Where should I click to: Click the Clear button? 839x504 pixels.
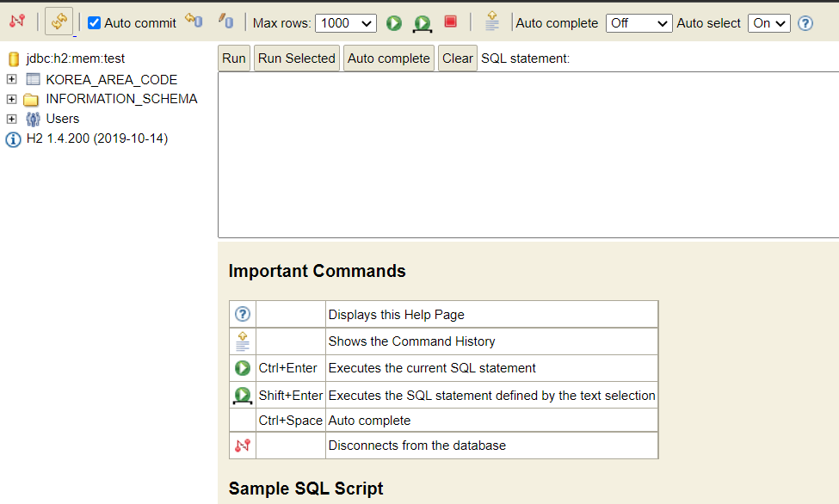(x=458, y=58)
